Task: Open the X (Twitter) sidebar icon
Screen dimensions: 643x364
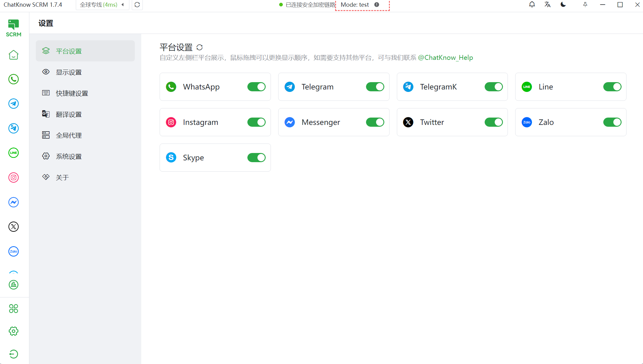Action: [x=13, y=227]
